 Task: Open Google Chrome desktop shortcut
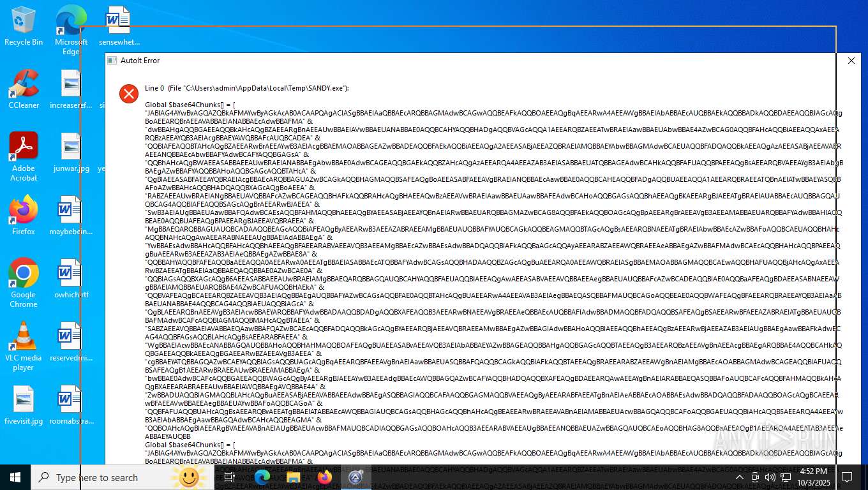[24, 283]
